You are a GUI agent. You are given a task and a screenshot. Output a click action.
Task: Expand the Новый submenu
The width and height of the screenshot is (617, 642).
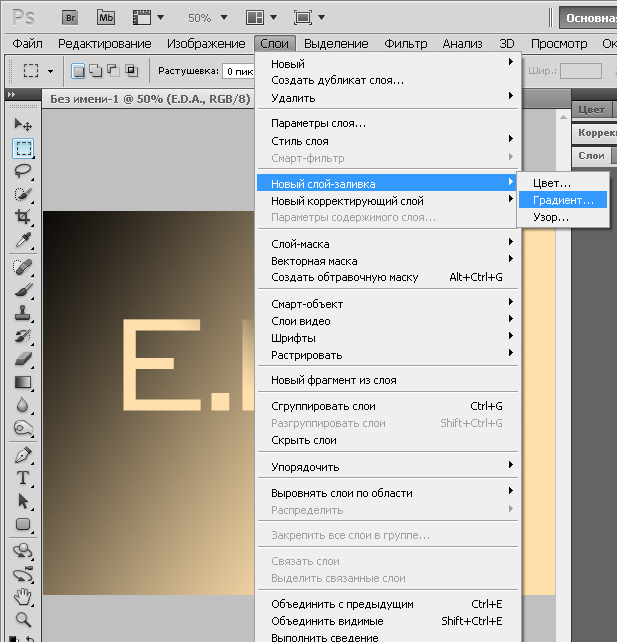coord(387,64)
